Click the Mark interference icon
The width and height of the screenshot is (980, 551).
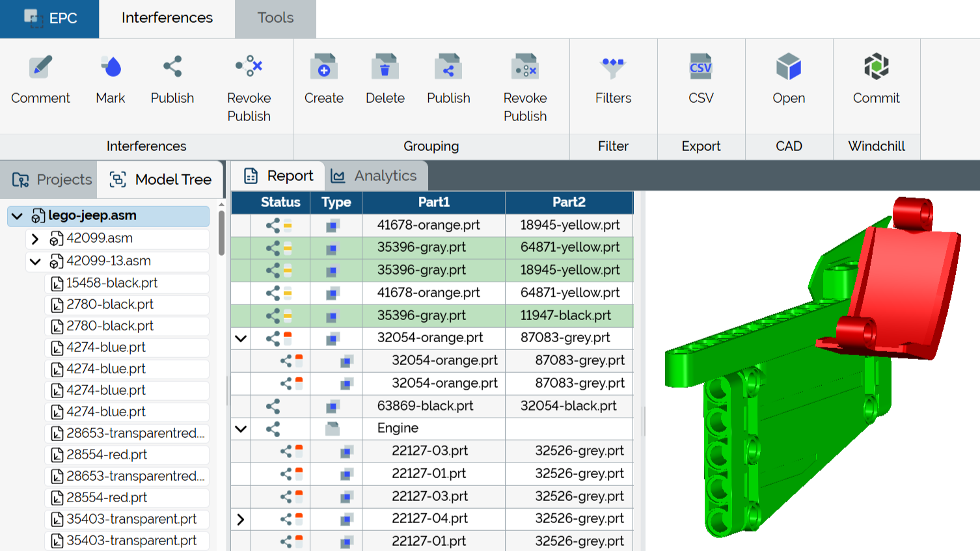[x=110, y=78]
